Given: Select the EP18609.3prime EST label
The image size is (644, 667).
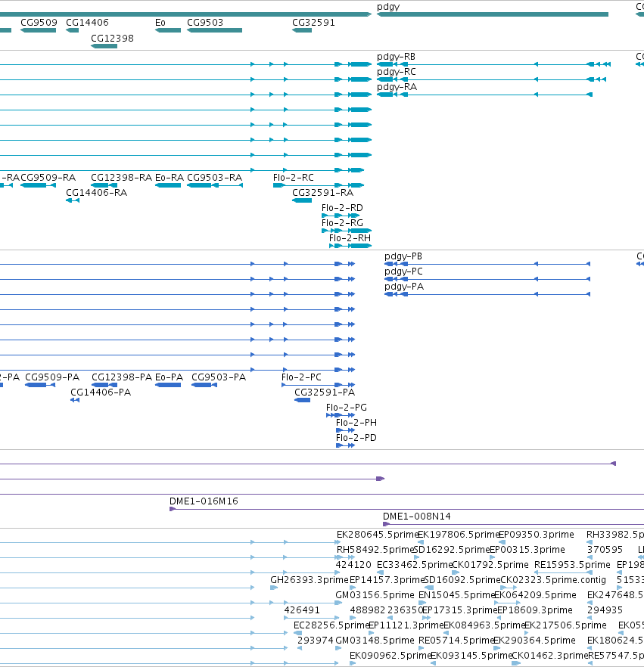Looking at the screenshot, I should [535, 610].
